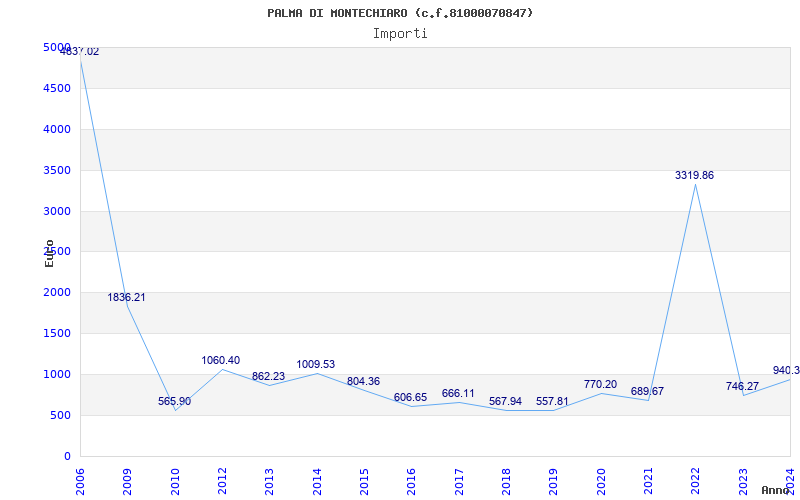800x500 pixels.
Task: Select the 2012 year axis label
Action: [x=222, y=482]
